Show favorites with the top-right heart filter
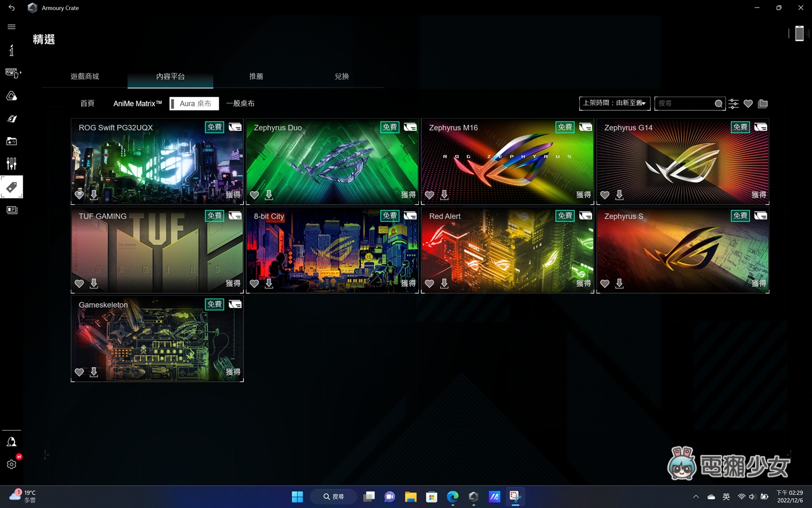 748,104
